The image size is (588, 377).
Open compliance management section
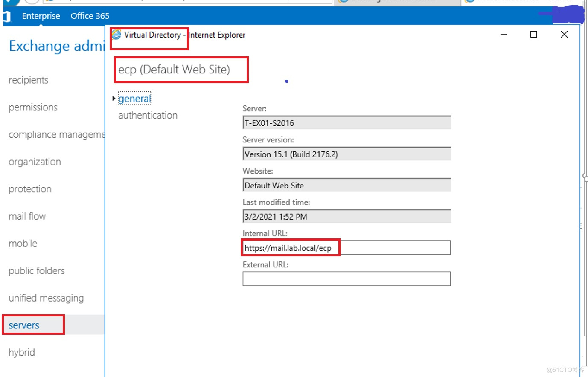tap(56, 135)
